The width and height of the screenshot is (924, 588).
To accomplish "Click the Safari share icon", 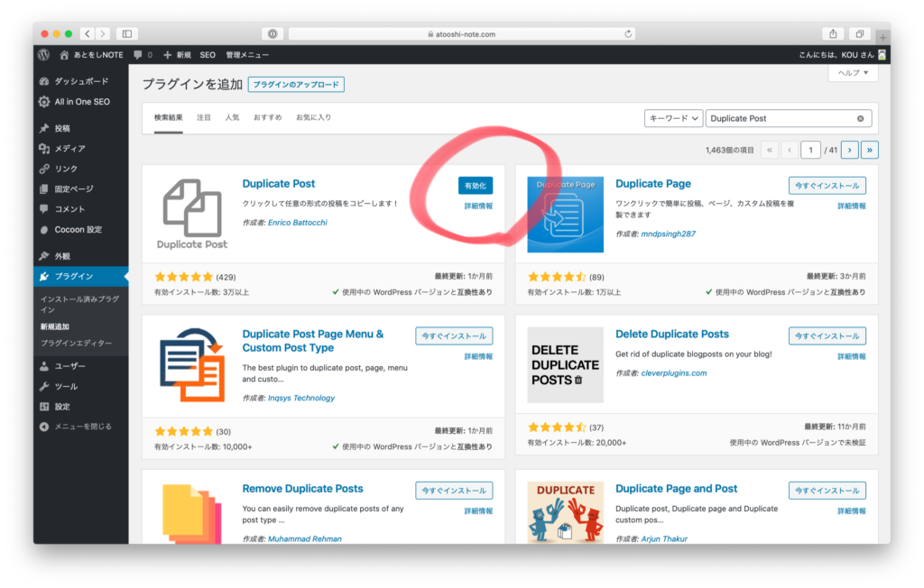I will click(x=832, y=34).
